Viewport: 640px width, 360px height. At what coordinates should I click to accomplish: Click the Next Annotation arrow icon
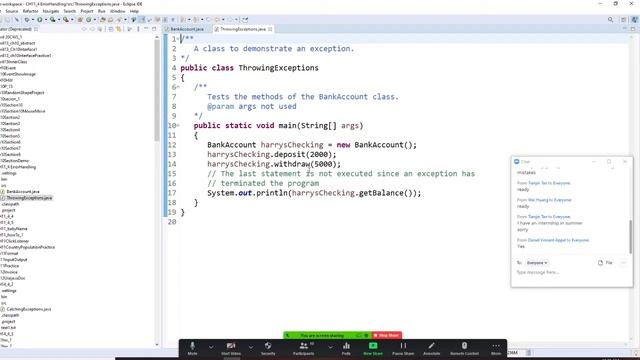coord(183,20)
